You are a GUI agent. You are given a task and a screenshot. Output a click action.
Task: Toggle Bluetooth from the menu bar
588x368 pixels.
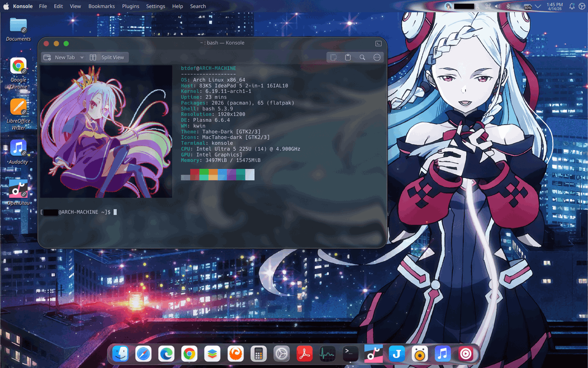508,6
